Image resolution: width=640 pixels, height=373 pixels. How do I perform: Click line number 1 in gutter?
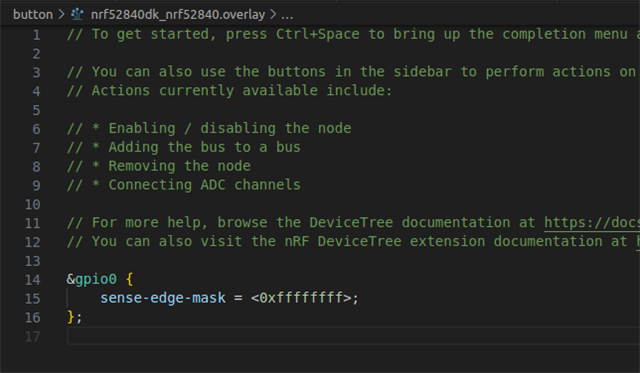point(36,35)
